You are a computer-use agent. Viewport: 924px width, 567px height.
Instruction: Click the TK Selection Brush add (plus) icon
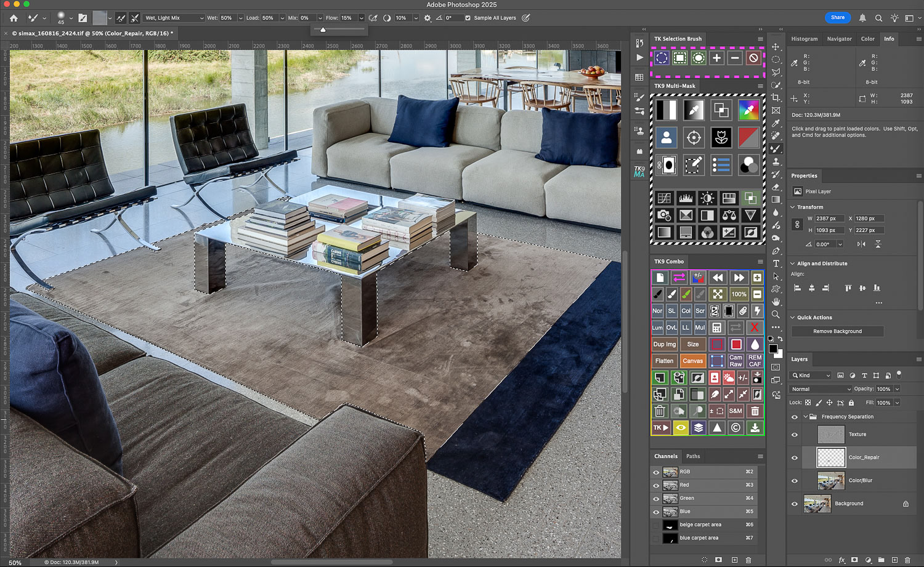(716, 58)
